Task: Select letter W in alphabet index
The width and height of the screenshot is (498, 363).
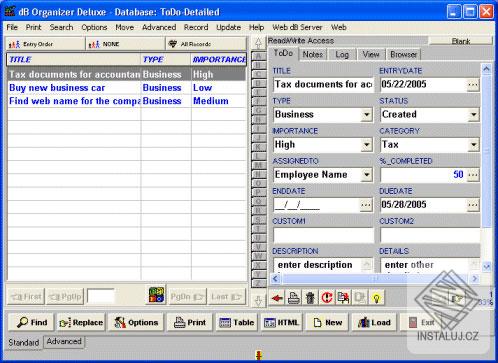Action: pos(258,256)
